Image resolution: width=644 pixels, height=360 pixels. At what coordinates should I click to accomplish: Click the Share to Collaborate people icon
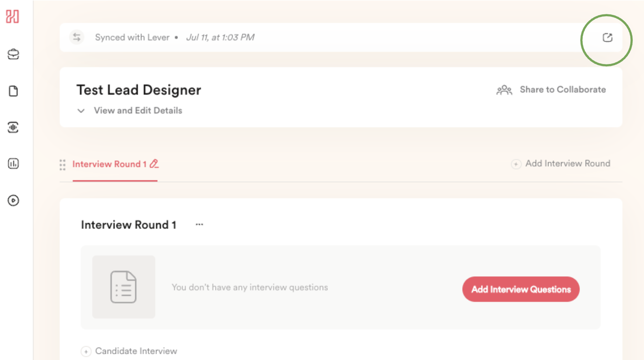click(504, 90)
